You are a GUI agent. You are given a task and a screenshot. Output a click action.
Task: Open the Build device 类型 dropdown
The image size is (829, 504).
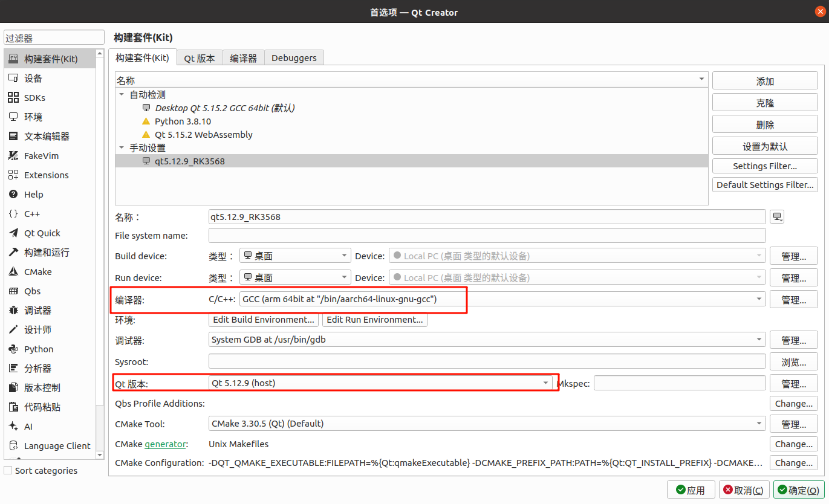(x=295, y=256)
